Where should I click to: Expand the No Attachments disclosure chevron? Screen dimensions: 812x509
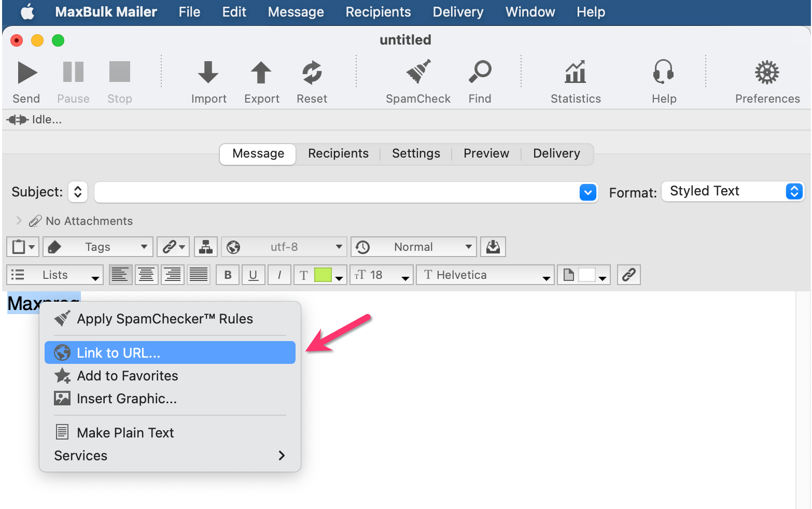[x=19, y=221]
